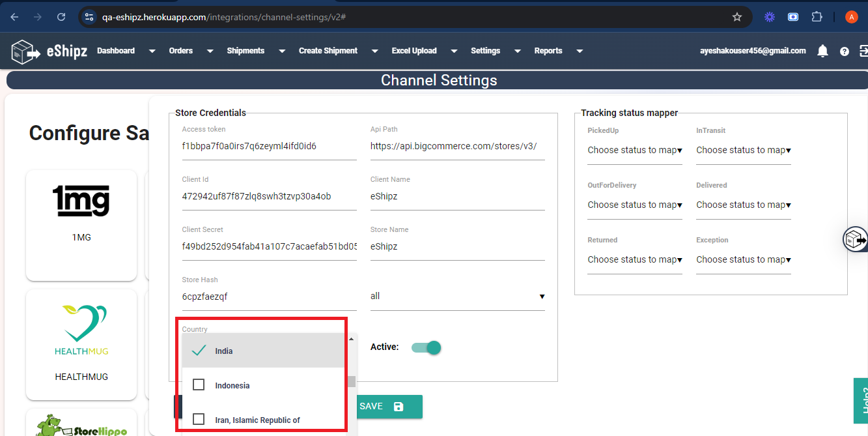The image size is (868, 436).
Task: Open the blue gear extension icon
Action: coord(769,17)
